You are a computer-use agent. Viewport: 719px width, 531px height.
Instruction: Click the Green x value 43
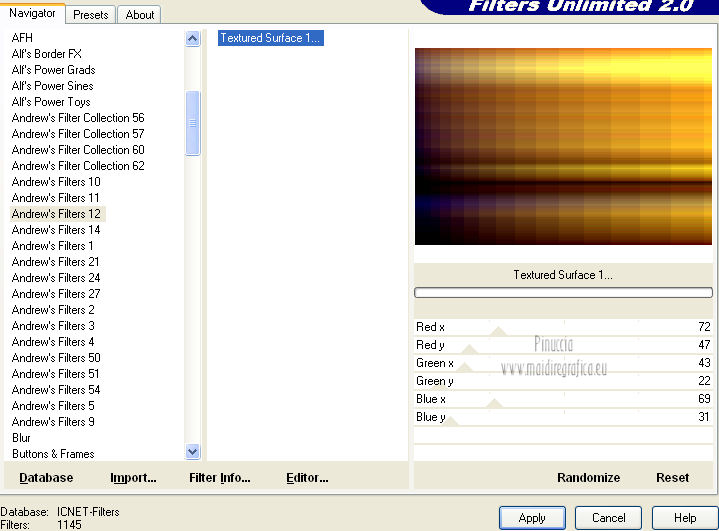[x=704, y=363]
